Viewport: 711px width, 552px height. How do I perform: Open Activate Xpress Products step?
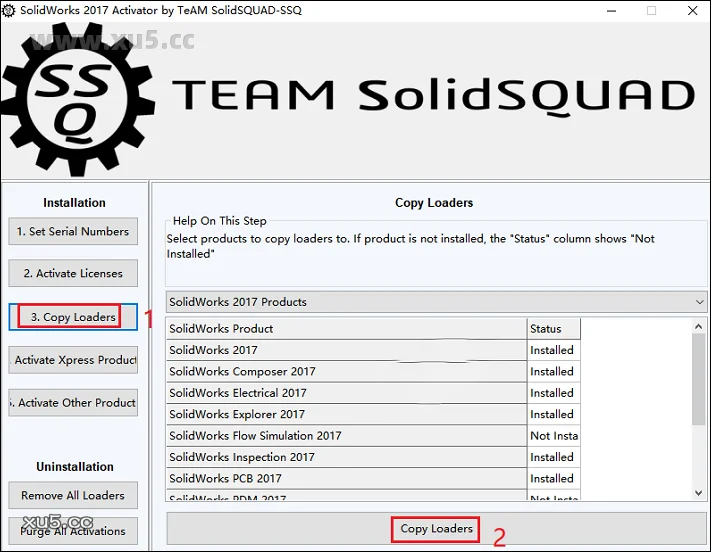(x=73, y=360)
